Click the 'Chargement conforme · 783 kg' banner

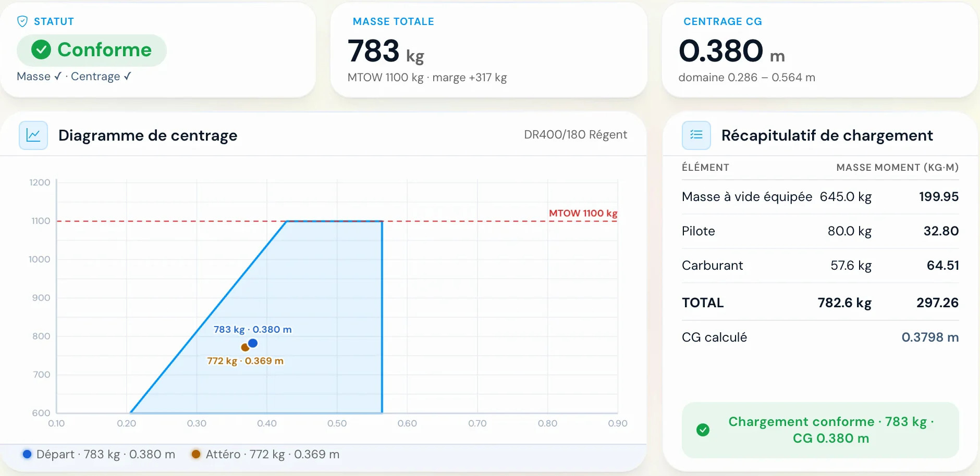(820, 430)
